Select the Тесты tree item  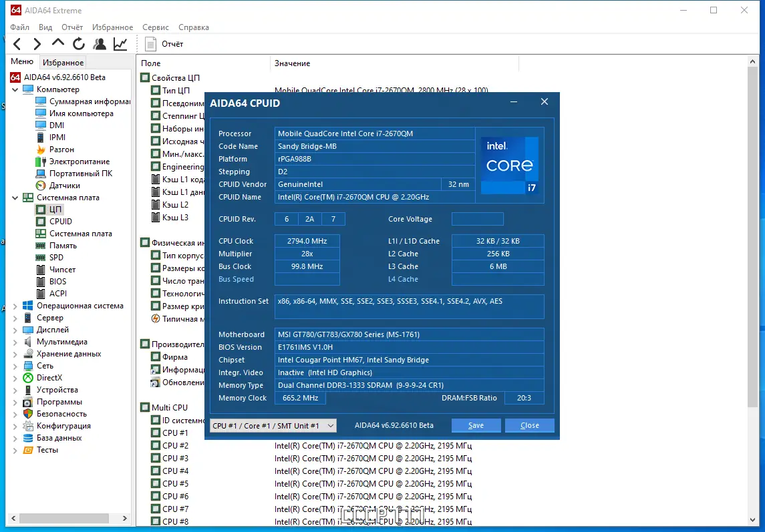point(47,450)
